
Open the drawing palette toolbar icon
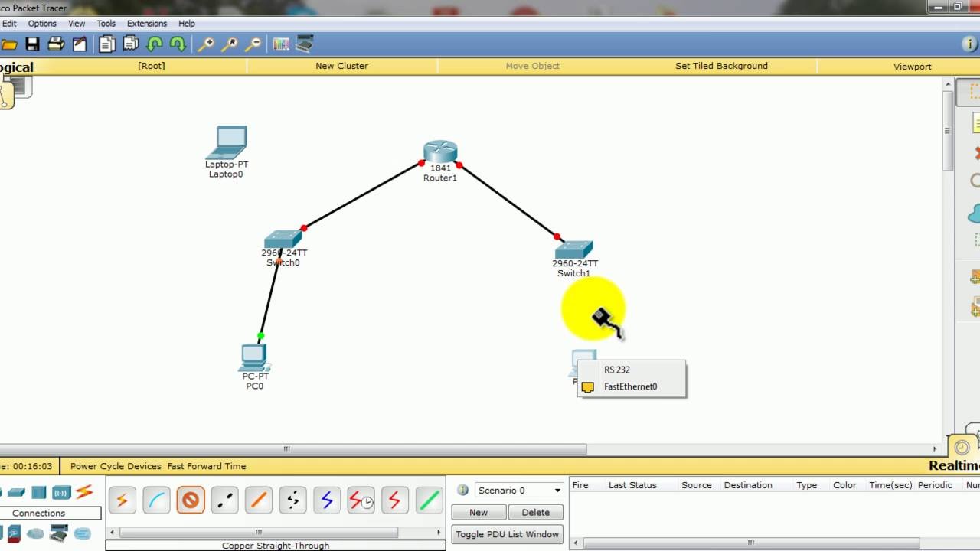pyautogui.click(x=281, y=44)
